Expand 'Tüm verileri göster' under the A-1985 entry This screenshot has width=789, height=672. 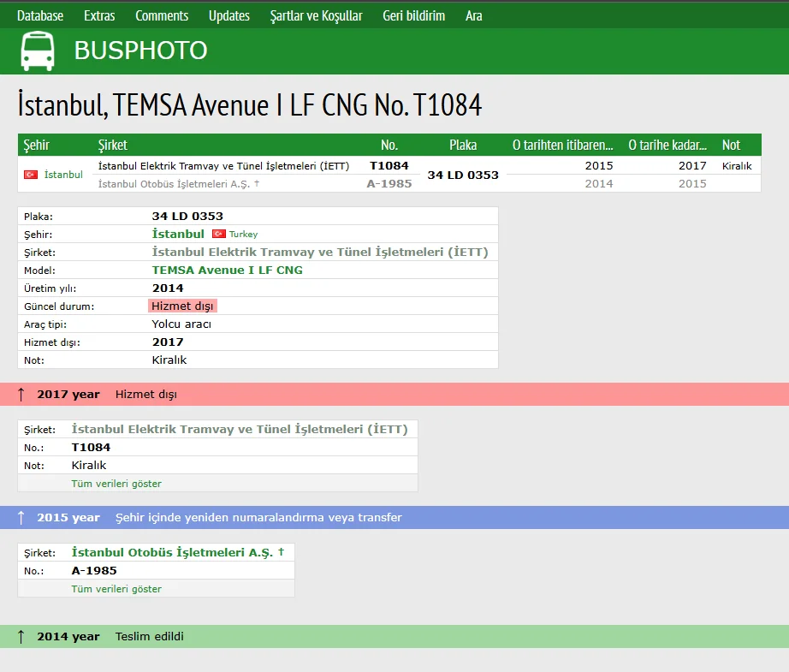[116, 589]
